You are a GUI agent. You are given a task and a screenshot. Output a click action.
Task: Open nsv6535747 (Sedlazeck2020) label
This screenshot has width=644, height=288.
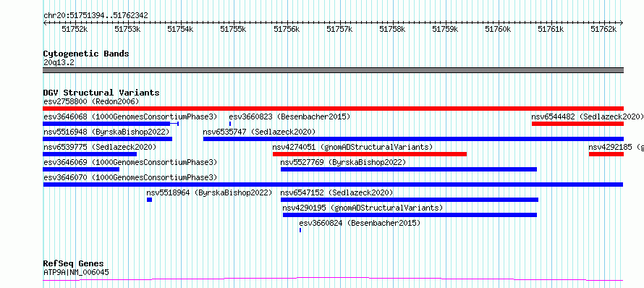point(259,132)
